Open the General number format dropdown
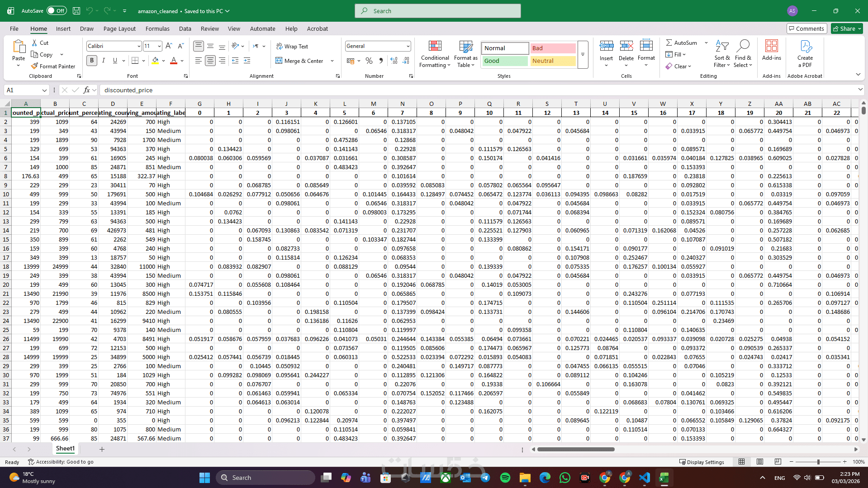Image resolution: width=868 pixels, height=488 pixels. point(408,46)
